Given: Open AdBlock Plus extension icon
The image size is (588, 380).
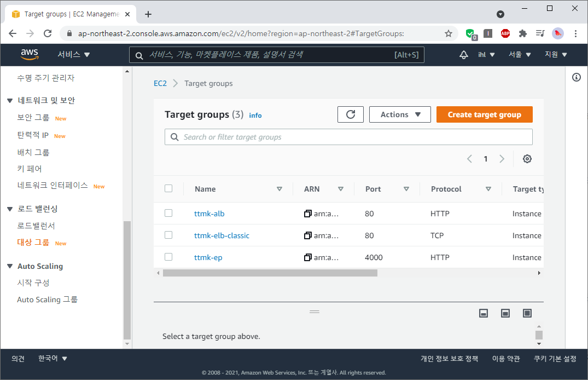Looking at the screenshot, I should [505, 33].
